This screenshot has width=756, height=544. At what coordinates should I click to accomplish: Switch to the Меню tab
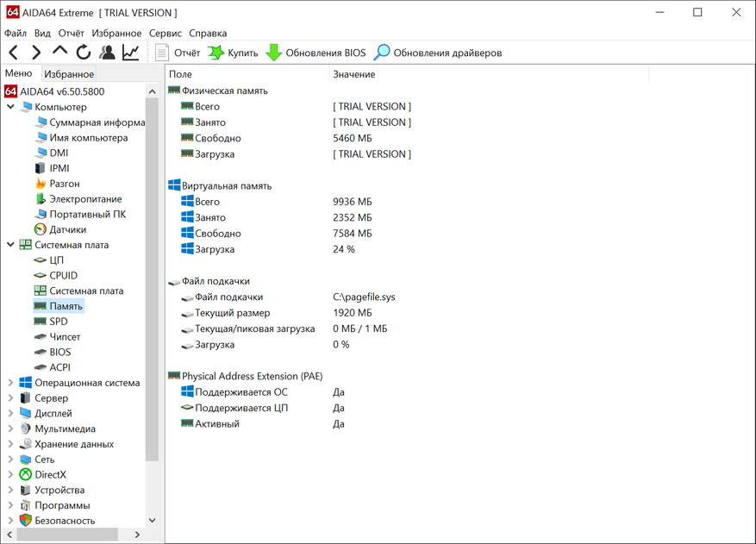19,73
